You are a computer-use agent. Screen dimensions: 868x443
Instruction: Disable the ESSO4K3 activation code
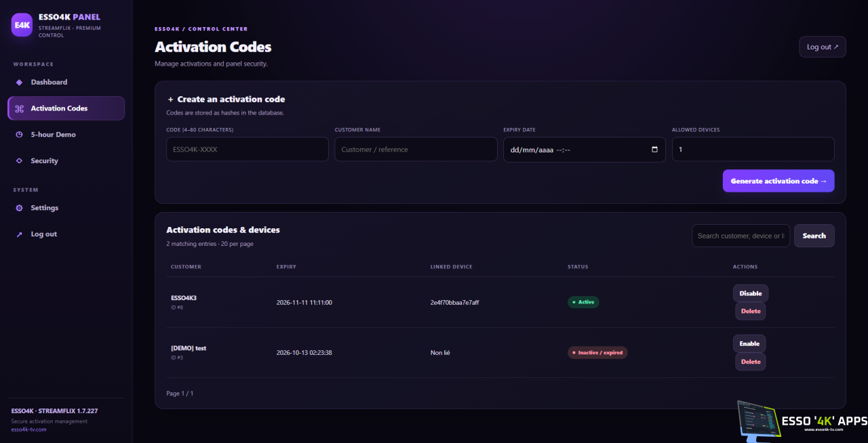tap(751, 293)
